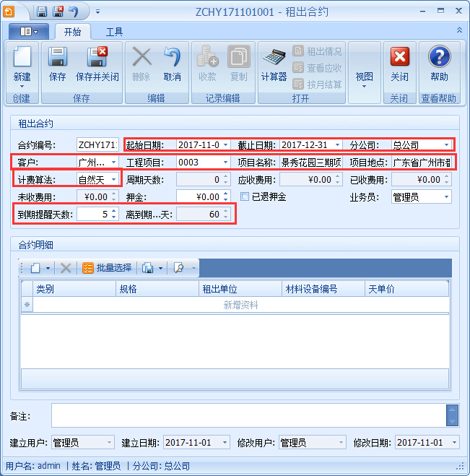Open the 计算器 (Calculator) tool
Screen dimensions: 470x476
(274, 64)
